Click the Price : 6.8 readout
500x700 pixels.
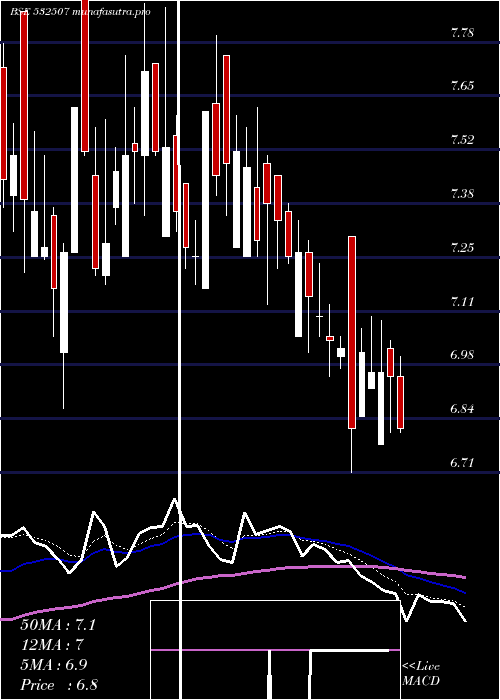click(x=59, y=685)
